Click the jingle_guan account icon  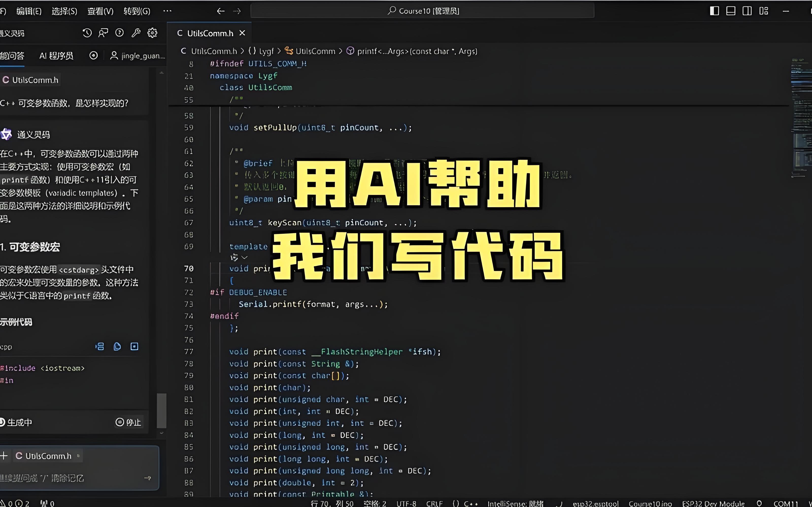[x=113, y=56]
